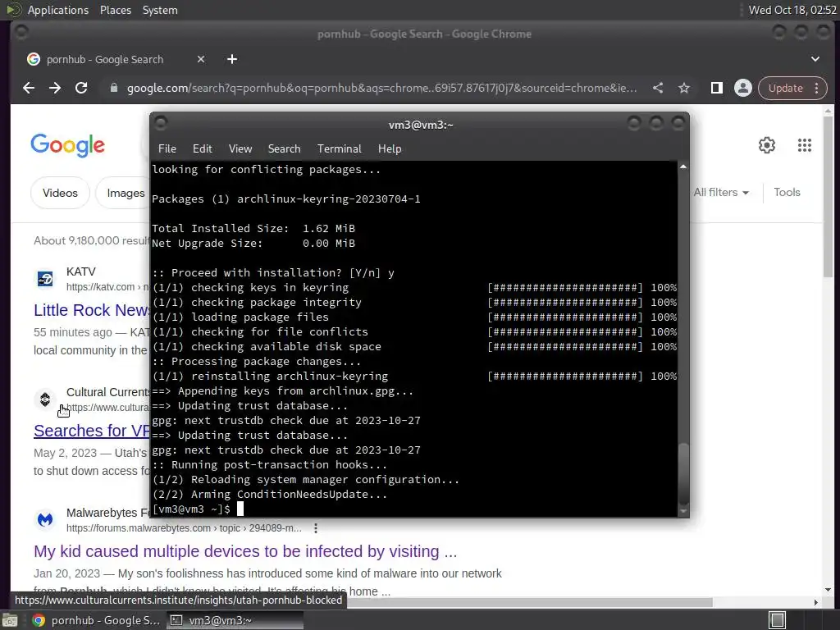Open Chrome side panel icon
The image size is (840, 630).
point(716,88)
